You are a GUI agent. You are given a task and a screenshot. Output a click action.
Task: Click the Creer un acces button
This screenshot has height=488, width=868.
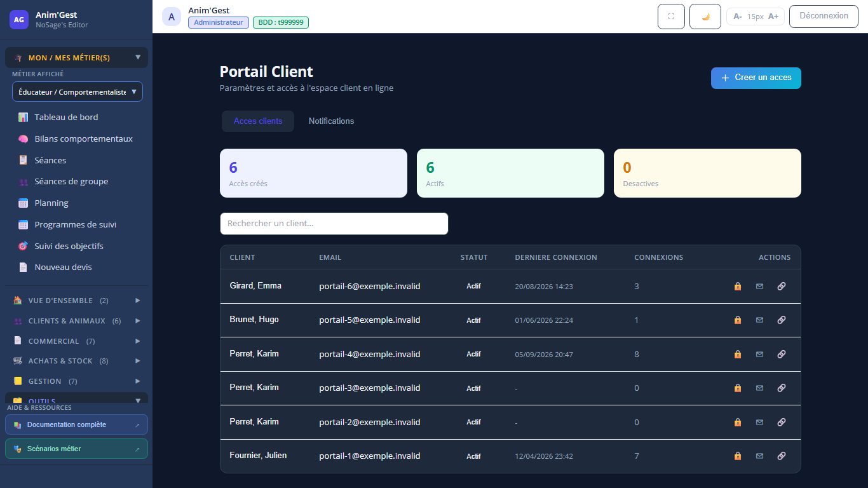[x=756, y=78]
